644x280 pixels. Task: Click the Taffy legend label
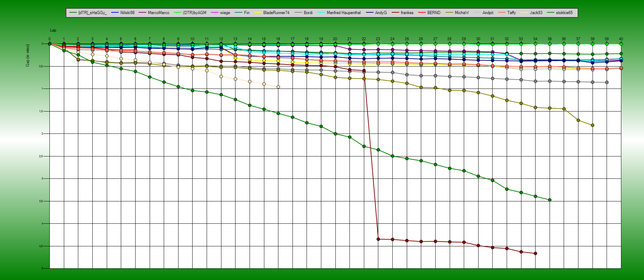(x=511, y=13)
